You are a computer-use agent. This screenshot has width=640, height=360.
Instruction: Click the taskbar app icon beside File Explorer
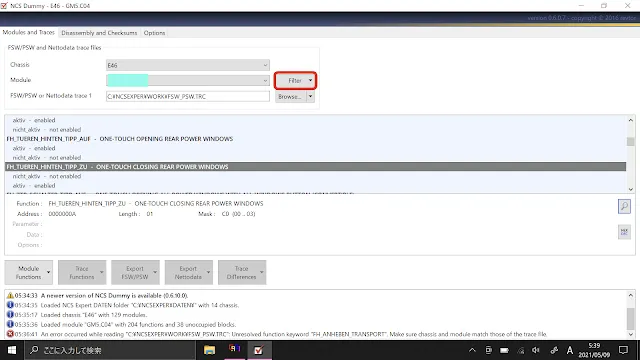[x=234, y=350]
